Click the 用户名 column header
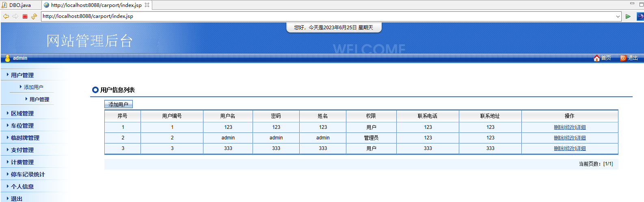The image size is (644, 202). pos(228,116)
